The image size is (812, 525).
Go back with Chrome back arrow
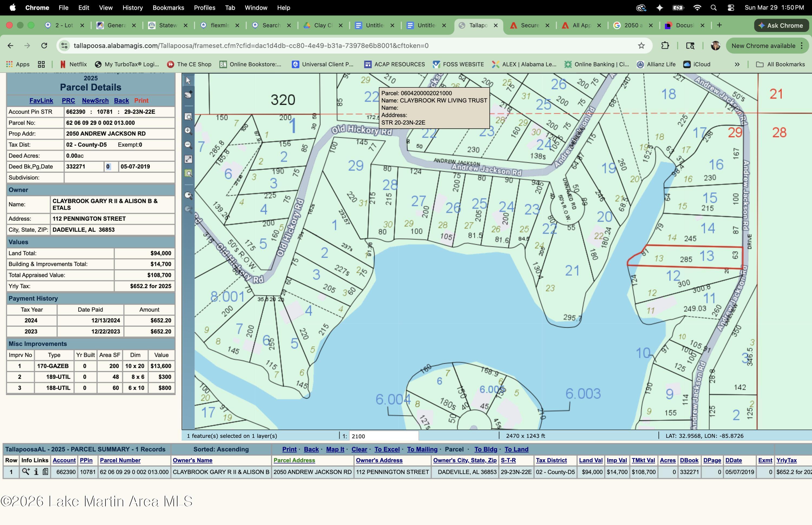[x=11, y=46]
